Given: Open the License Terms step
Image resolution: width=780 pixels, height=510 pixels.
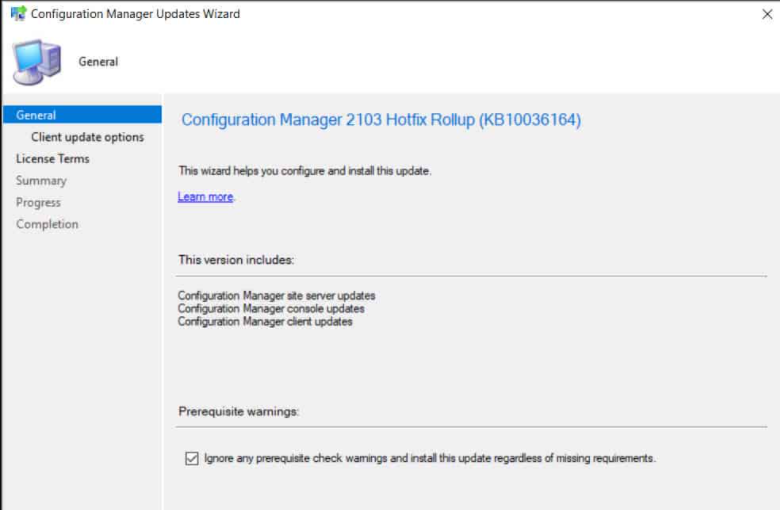Looking at the screenshot, I should coord(53,159).
